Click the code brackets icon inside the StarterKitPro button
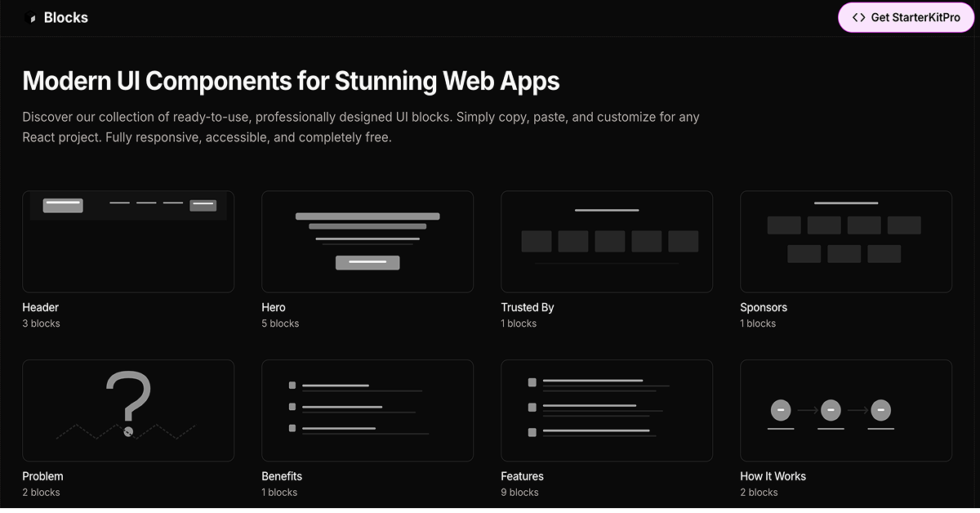This screenshot has width=980, height=513. 858,16
